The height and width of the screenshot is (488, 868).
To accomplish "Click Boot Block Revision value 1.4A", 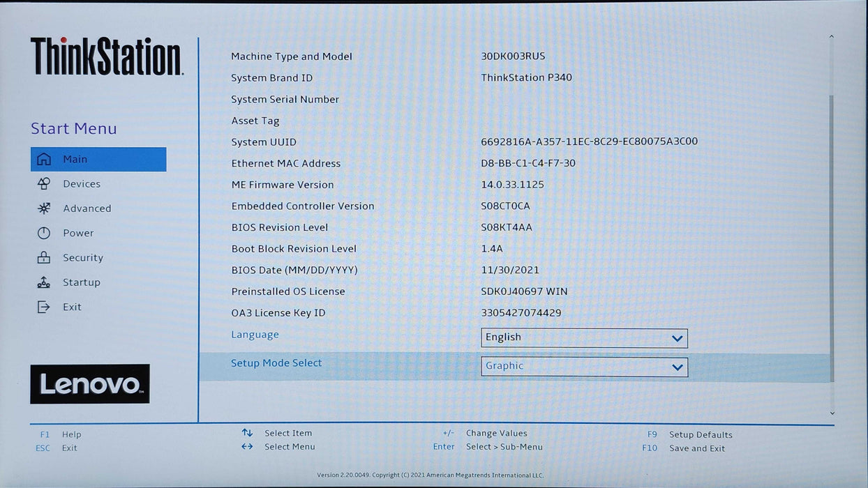I will [x=492, y=249].
